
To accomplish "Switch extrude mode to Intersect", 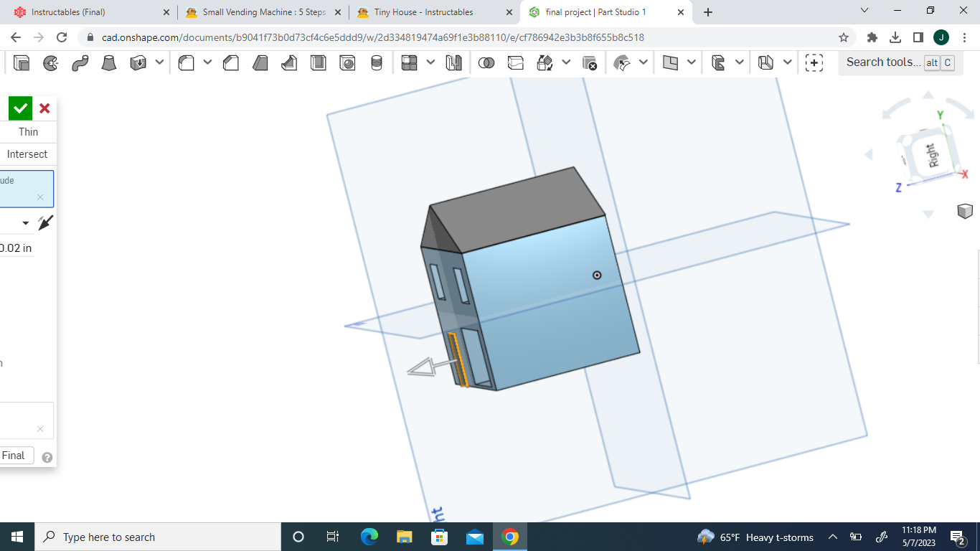I will [27, 154].
